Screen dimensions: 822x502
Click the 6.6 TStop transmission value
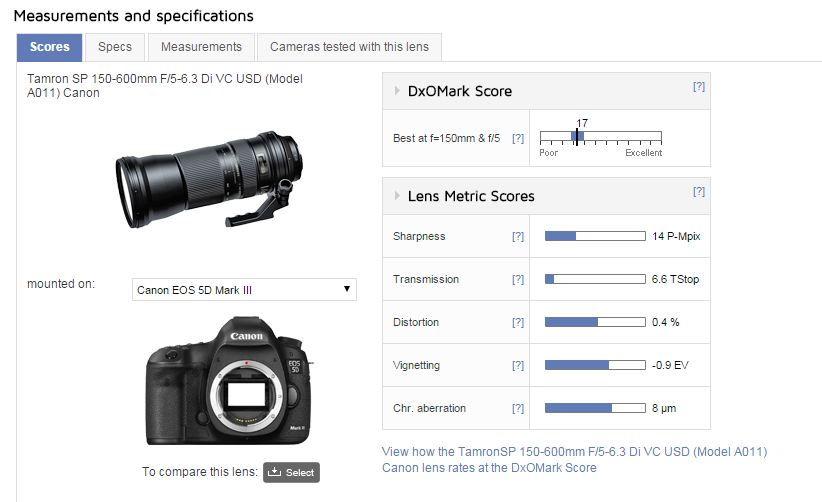click(x=675, y=279)
